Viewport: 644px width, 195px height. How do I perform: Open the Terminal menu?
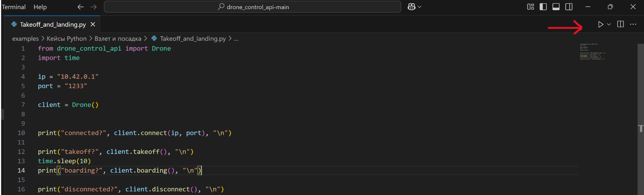[x=14, y=7]
